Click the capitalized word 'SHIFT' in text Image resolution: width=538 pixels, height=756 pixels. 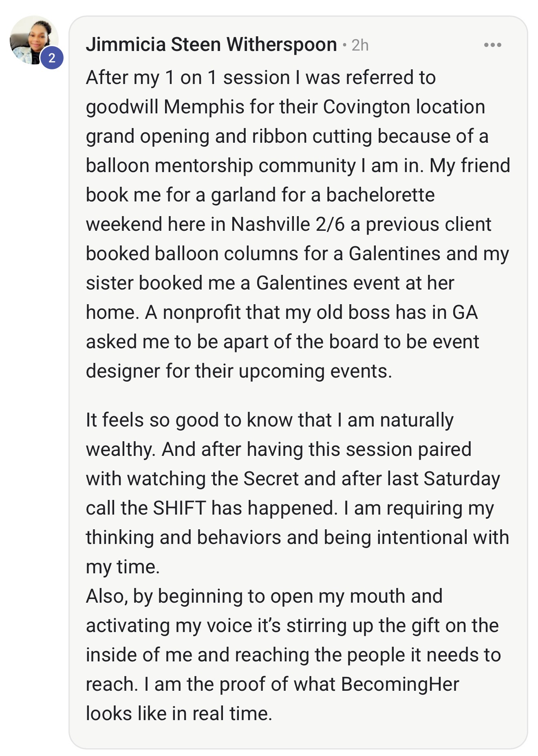179,508
